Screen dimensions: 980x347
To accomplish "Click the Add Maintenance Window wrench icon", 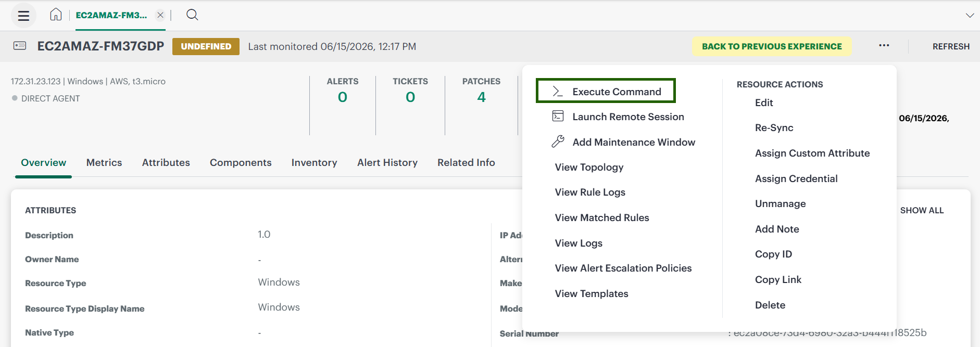I will click(558, 142).
